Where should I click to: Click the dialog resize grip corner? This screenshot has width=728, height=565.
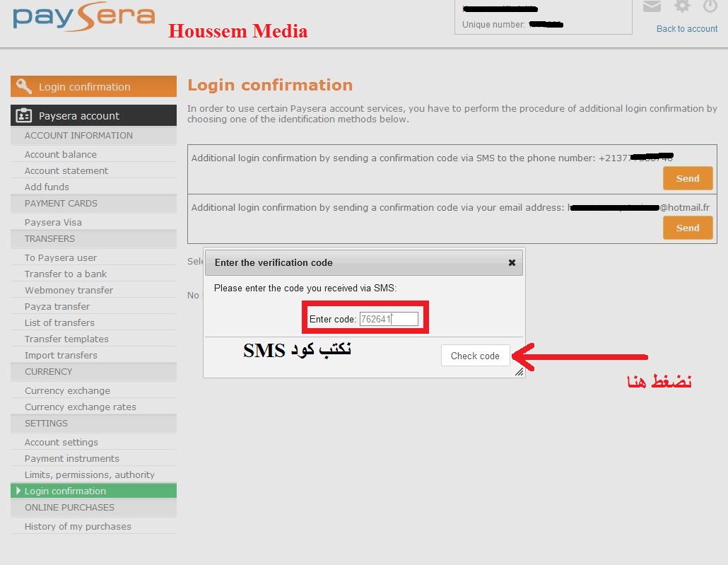pyautogui.click(x=519, y=372)
